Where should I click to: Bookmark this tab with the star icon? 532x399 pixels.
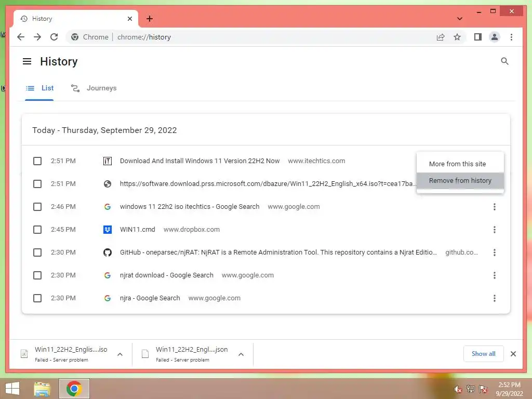(457, 37)
